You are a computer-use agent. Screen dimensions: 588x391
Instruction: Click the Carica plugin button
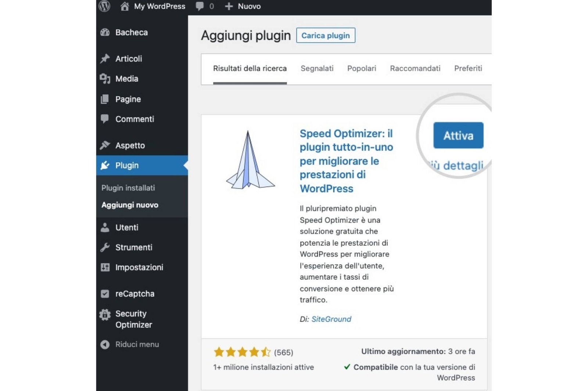click(326, 35)
